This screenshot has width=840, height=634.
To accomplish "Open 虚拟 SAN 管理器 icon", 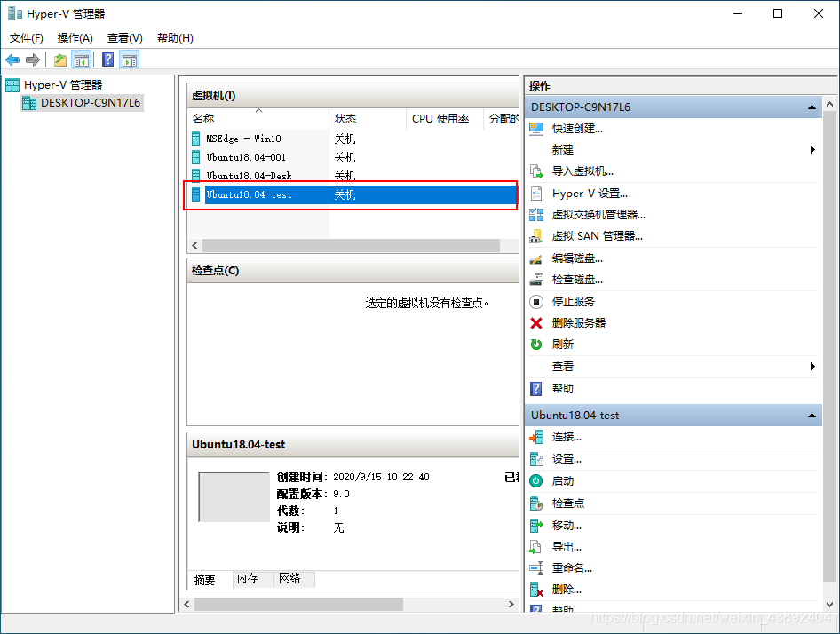I will pyautogui.click(x=536, y=236).
